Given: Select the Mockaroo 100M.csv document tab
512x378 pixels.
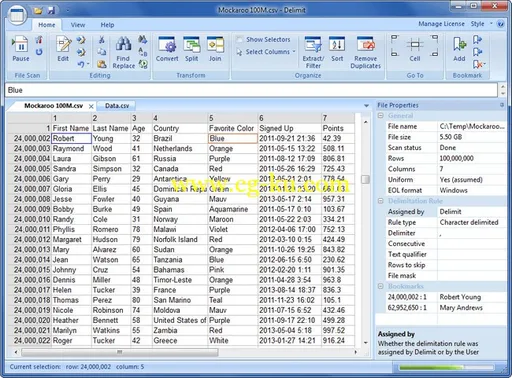Looking at the screenshot, I should (53, 106).
